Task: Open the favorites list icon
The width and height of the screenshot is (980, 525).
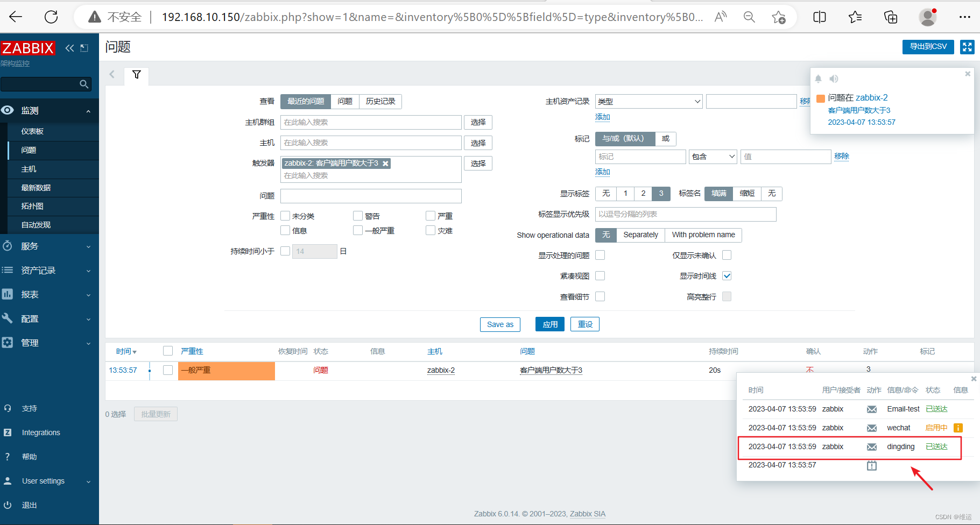Action: pos(855,17)
